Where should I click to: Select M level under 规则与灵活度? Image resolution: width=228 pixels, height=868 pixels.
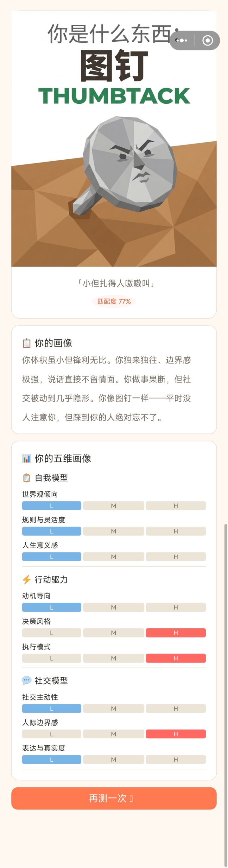[114, 531]
